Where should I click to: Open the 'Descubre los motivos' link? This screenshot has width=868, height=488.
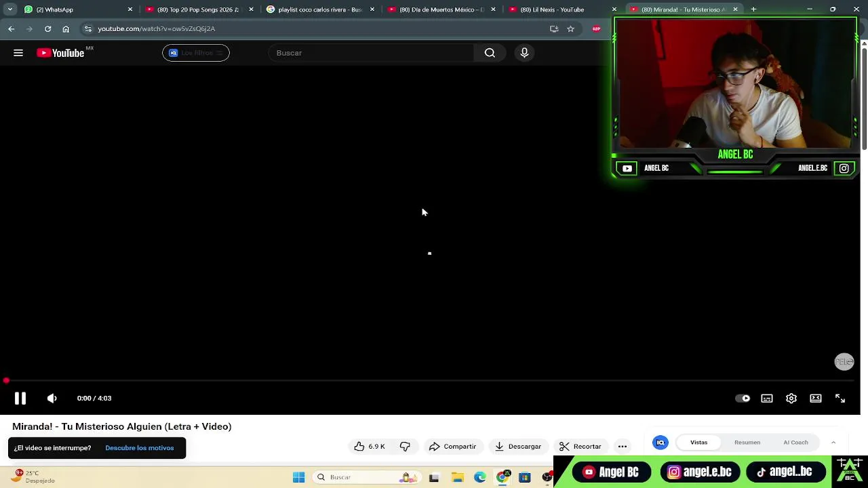pos(140,448)
